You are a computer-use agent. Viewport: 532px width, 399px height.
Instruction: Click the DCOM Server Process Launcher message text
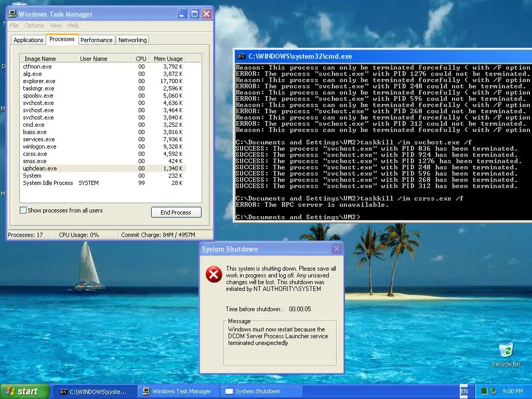tap(278, 336)
